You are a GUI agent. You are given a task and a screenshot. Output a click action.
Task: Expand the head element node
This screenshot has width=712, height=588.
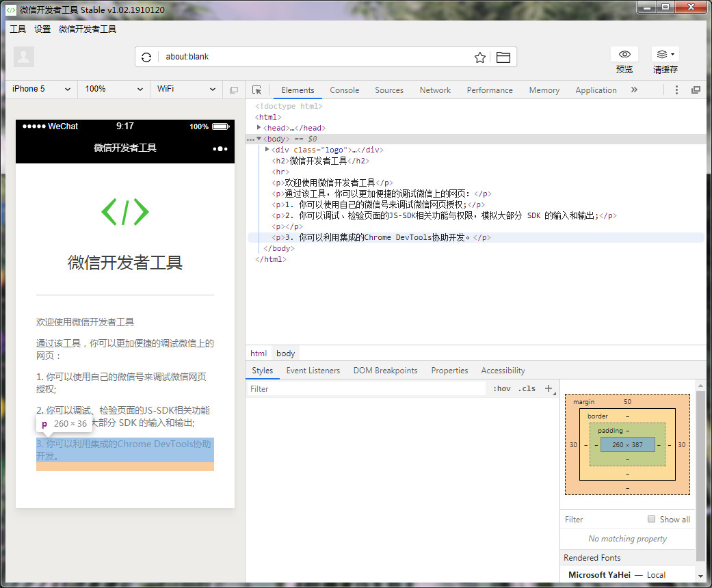click(259, 128)
